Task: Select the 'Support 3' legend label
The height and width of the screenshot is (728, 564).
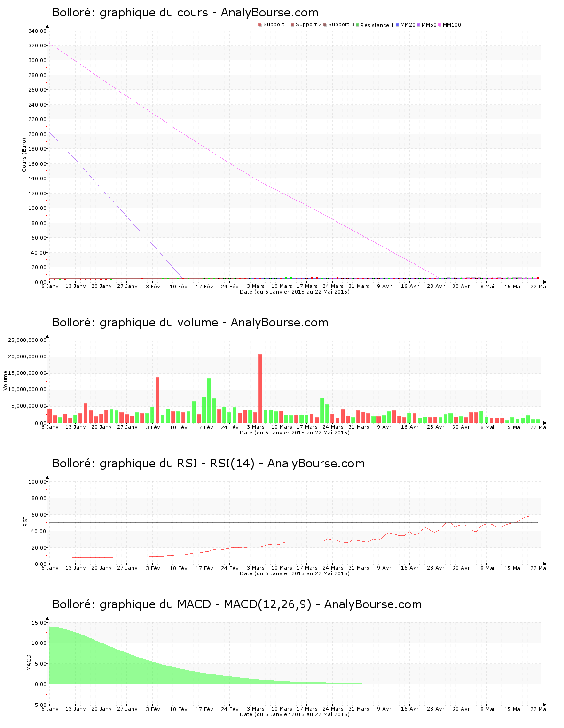Action: point(341,25)
